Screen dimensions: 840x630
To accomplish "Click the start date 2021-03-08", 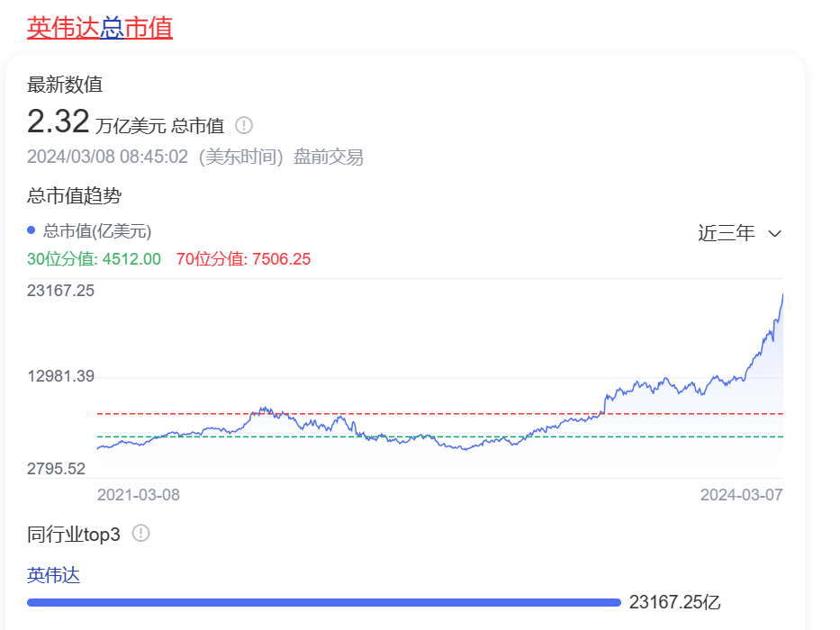I will pyautogui.click(x=139, y=494).
